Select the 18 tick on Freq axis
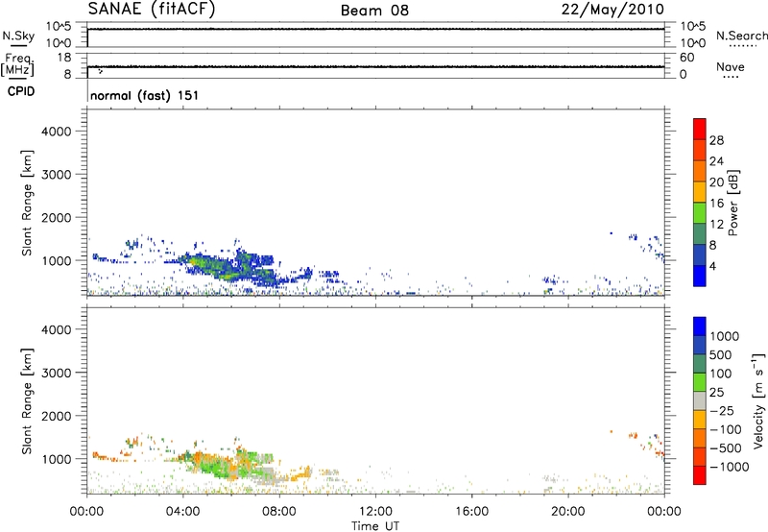768x532 pixels. pyautogui.click(x=64, y=58)
